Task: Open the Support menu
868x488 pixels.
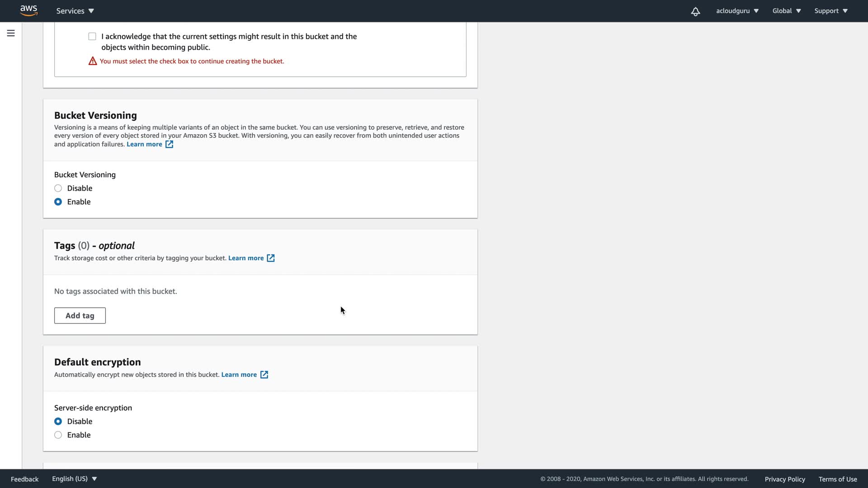Action: tap(830, 11)
